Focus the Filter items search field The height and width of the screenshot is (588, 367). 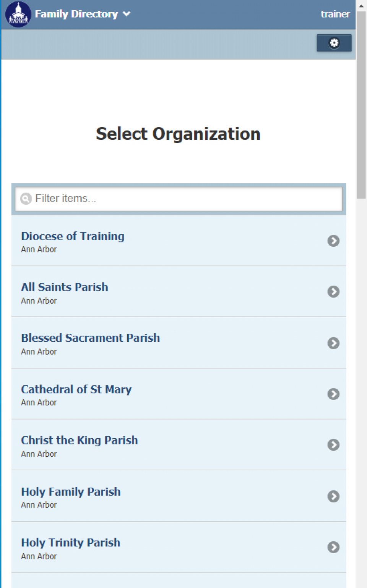[179, 199]
